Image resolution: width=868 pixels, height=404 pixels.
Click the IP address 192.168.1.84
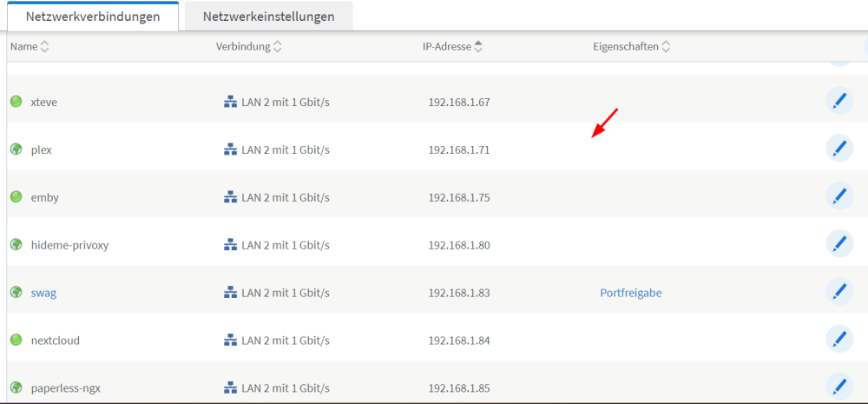tap(459, 341)
